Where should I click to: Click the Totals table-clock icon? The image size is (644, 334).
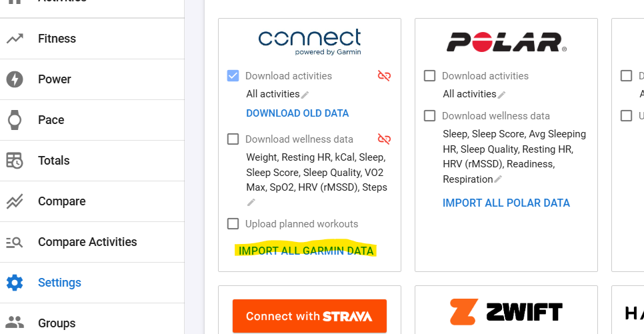(x=15, y=161)
